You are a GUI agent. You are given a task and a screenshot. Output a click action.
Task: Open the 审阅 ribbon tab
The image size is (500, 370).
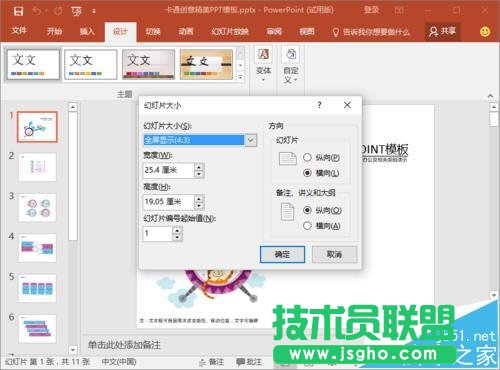(274, 31)
